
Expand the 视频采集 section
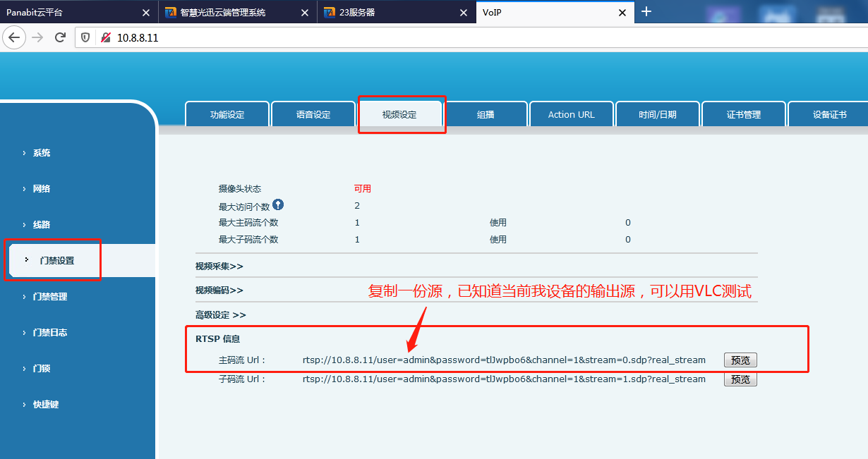(x=219, y=266)
